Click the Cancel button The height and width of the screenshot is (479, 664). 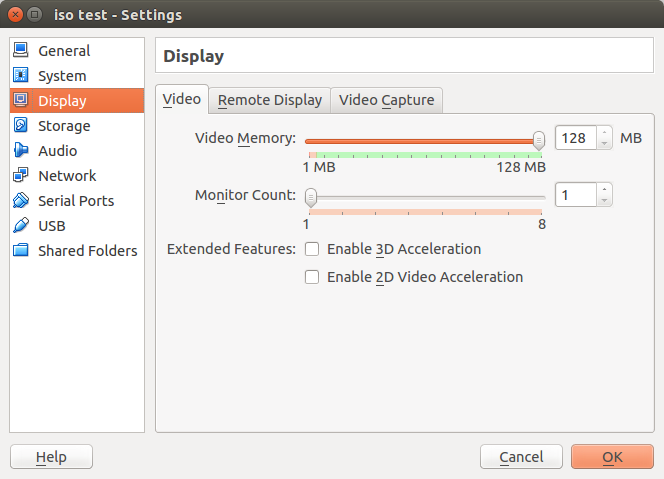coord(521,457)
